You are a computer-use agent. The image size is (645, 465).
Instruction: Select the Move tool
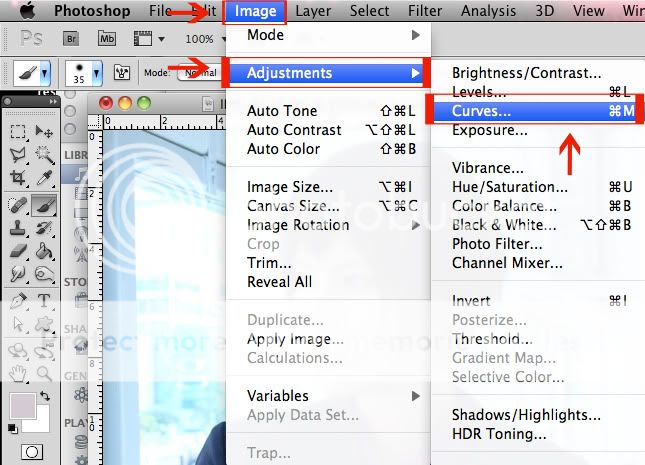(44, 132)
